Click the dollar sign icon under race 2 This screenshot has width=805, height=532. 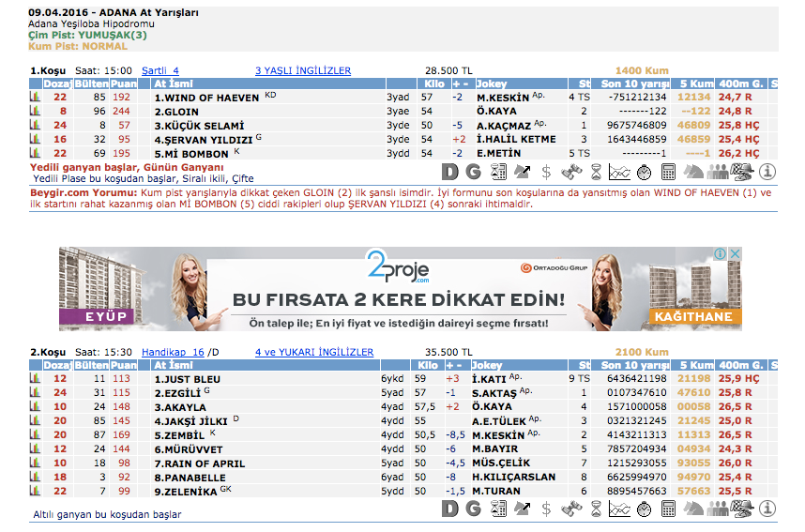546,509
